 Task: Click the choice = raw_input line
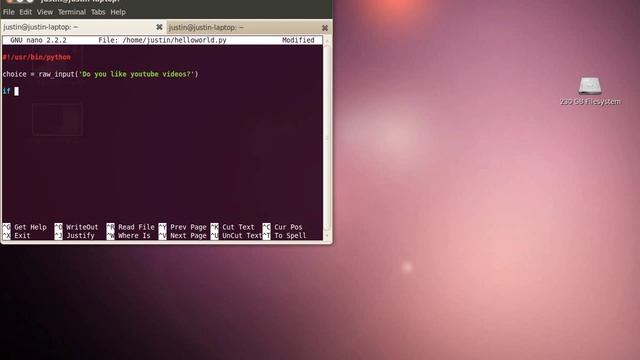click(100, 74)
